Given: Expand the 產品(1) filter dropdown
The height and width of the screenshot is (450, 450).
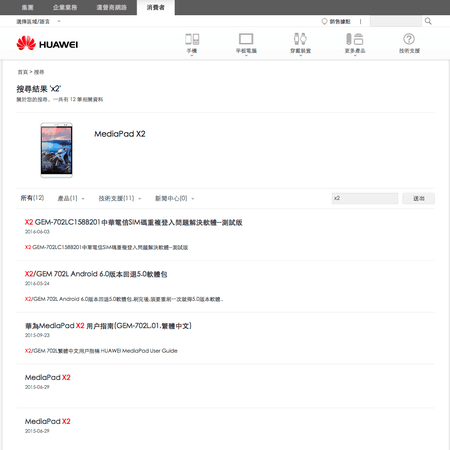Looking at the screenshot, I should coord(71,198).
